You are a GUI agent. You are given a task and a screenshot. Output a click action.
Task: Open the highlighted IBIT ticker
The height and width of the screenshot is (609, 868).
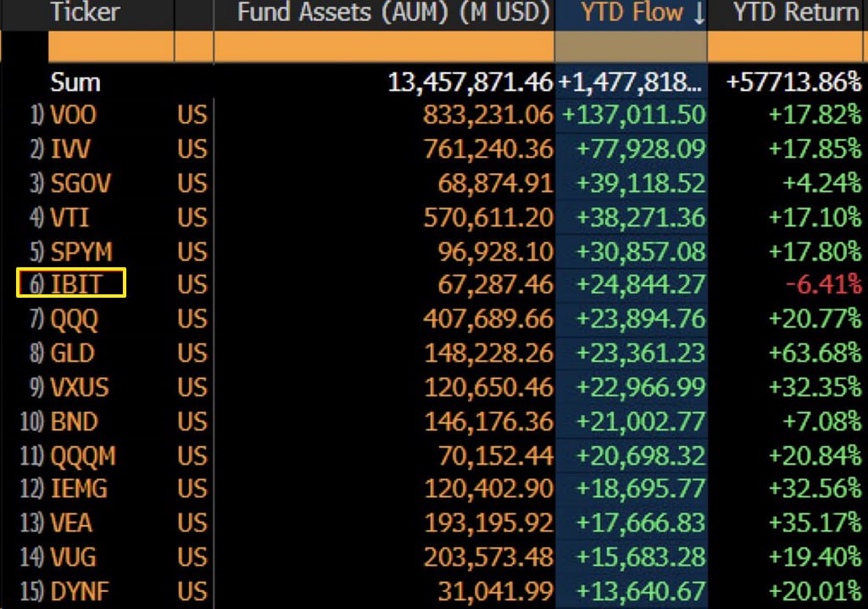coord(77,284)
